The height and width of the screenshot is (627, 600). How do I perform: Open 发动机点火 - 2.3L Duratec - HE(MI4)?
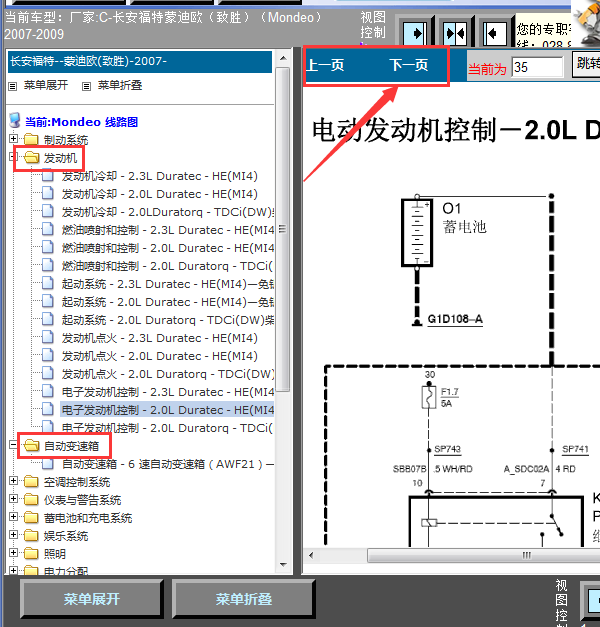160,338
